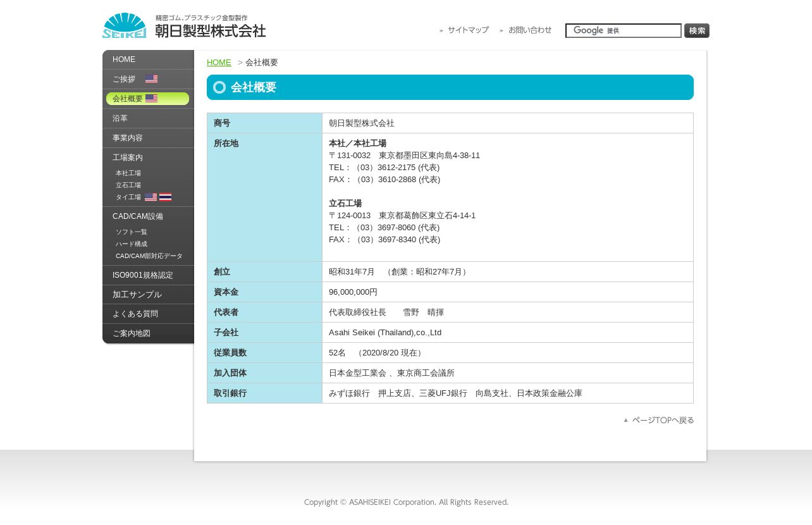Click Thailand flag next to タイ工場
The height and width of the screenshot is (525, 812).
coord(165,197)
